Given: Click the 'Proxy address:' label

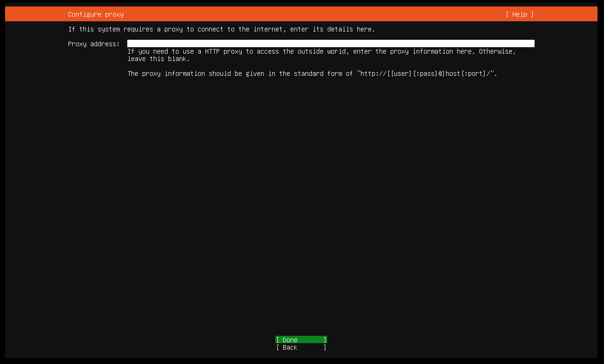Looking at the screenshot, I should [x=94, y=44].
